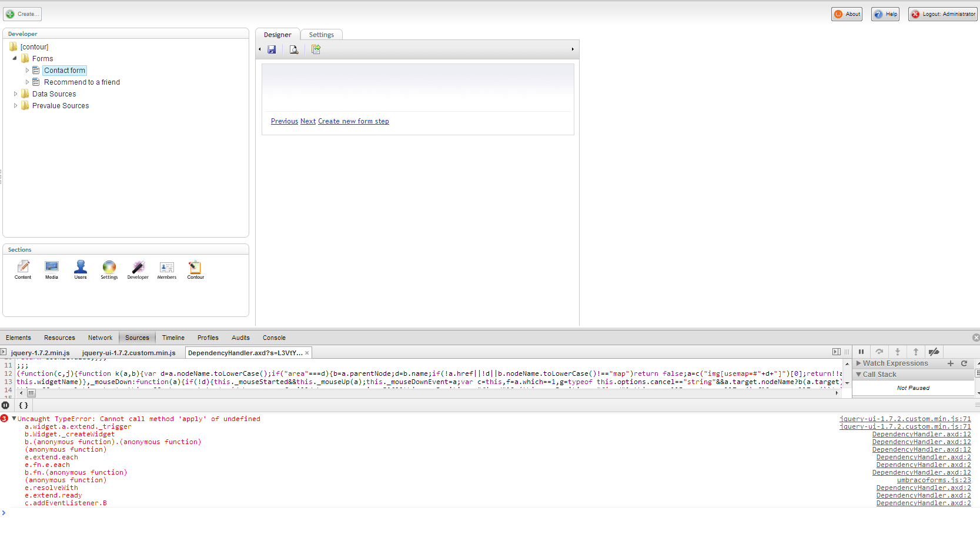Click the source code horizontal scrollbar thumb
Viewport: 980px width, 534px height.
pos(31,393)
